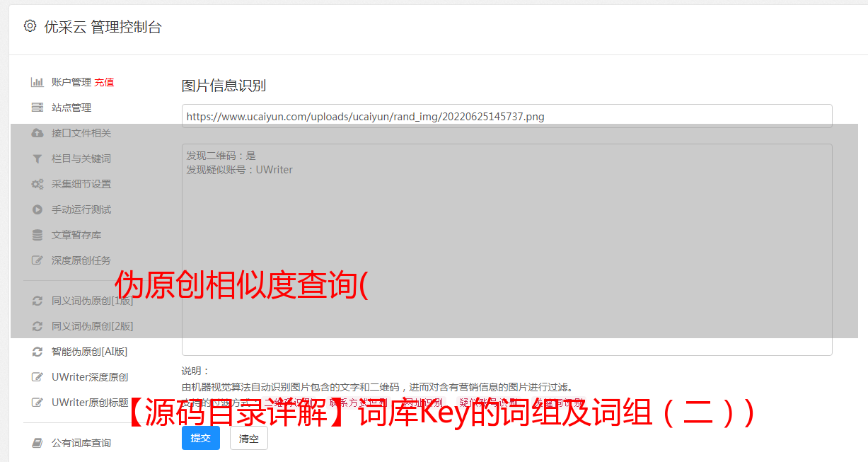
Task: Open 同义词伪原创[2版] menu item
Action: tap(92, 326)
